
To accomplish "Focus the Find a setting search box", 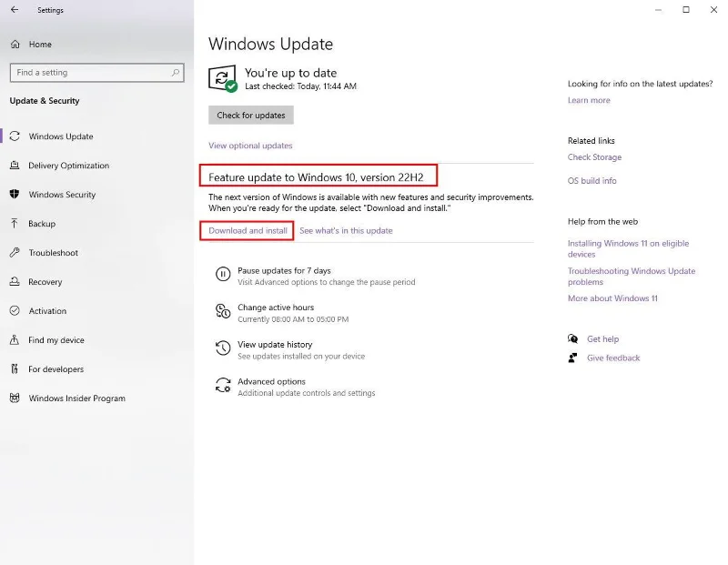I will point(97,73).
